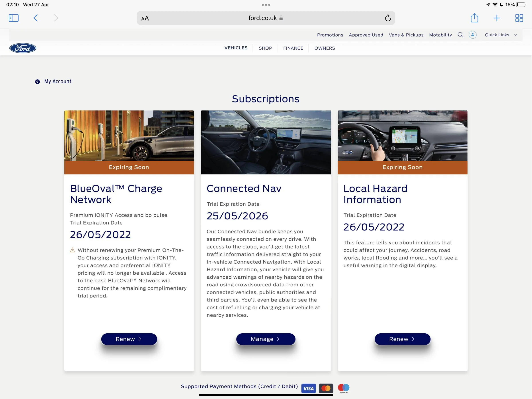532x399 pixels.
Task: Click the 25/05/2026 expiration date
Action: pyautogui.click(x=237, y=216)
